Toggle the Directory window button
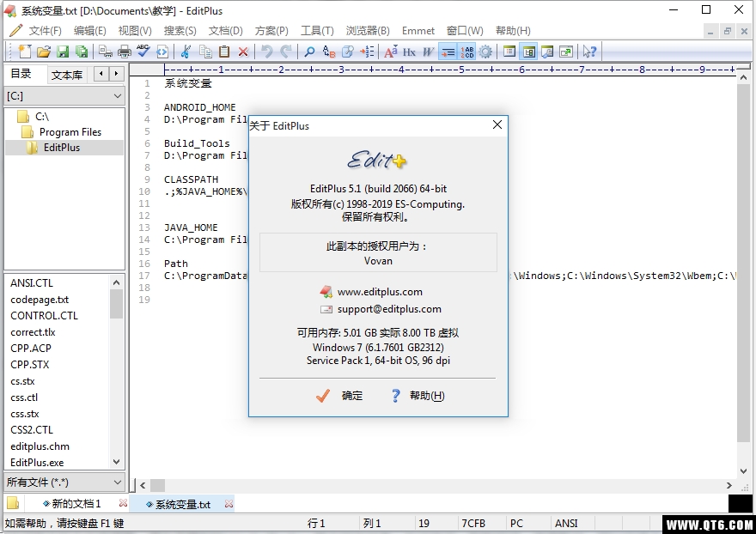The image size is (756, 534). [x=528, y=52]
